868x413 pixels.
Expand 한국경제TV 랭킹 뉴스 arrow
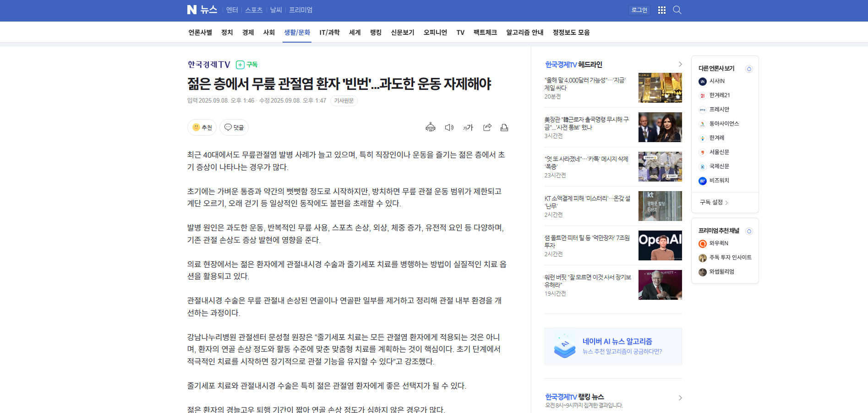click(680, 398)
